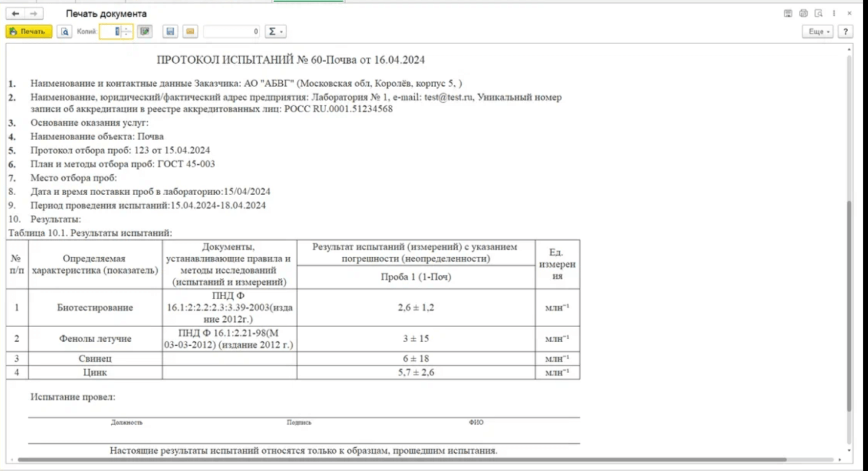
Task: Click title bar save icon at top right
Action: [x=788, y=13]
